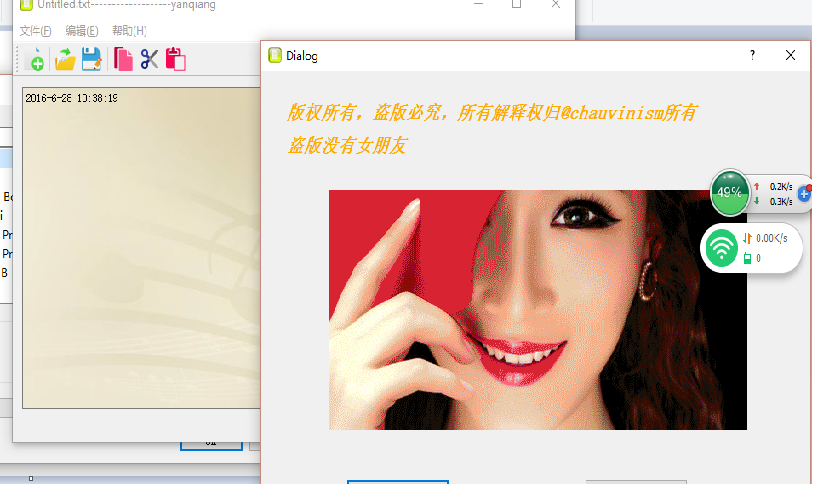Click the green 49% memory ball widget
Screen dimensions: 814x484
730,193
